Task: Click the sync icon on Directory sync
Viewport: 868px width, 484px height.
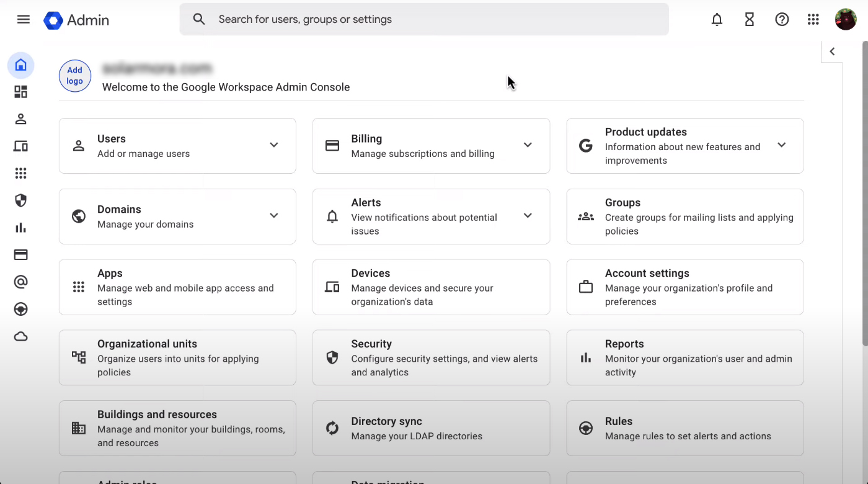Action: (332, 428)
